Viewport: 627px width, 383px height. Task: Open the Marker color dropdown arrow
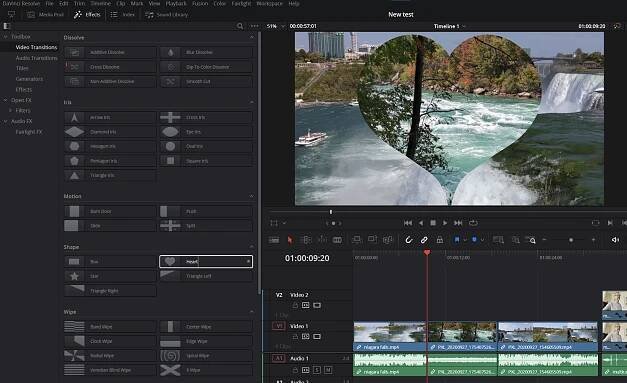click(x=482, y=240)
